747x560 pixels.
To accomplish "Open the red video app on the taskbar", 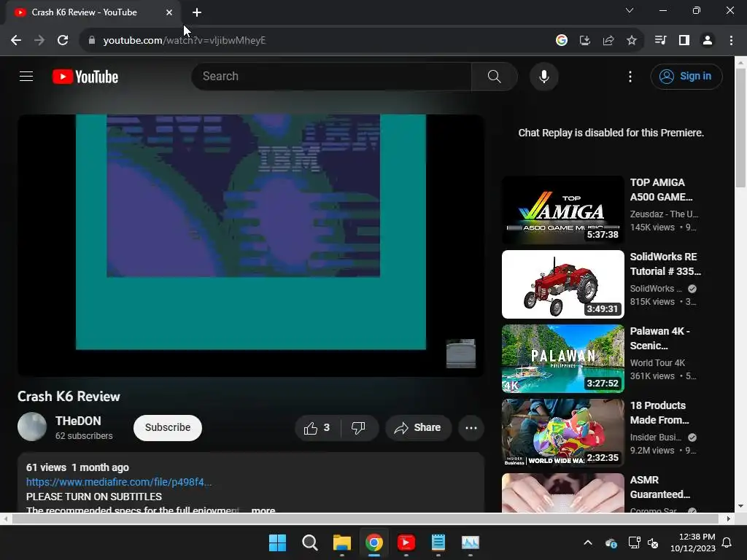I will click(x=406, y=542).
